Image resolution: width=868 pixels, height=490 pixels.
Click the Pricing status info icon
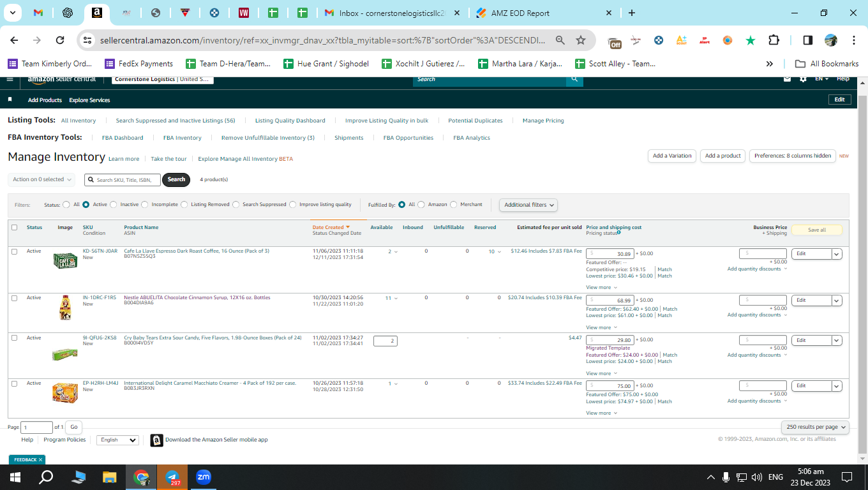[x=619, y=233]
